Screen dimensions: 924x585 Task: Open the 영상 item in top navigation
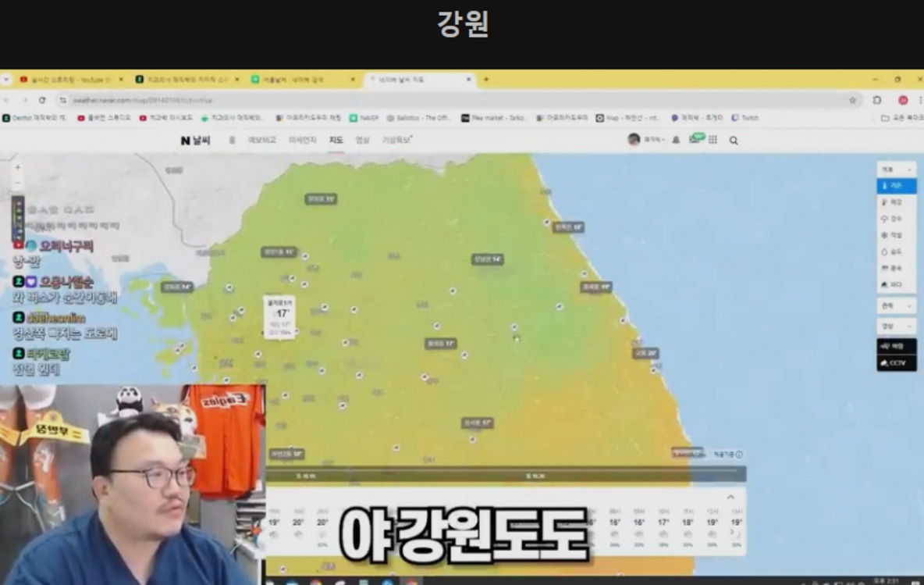point(362,140)
